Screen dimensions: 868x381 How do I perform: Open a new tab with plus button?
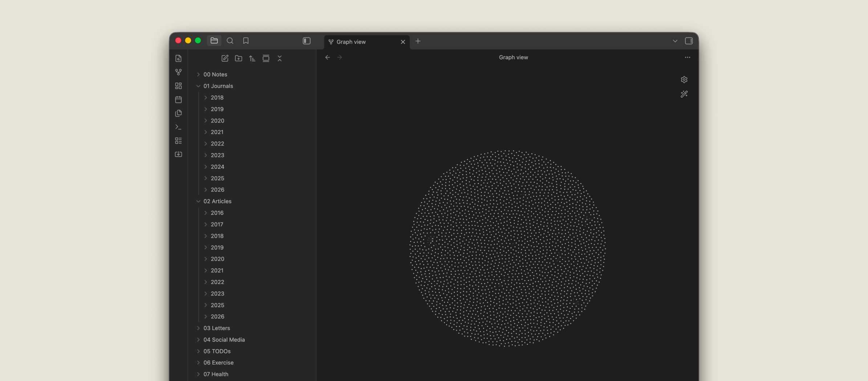click(x=418, y=41)
